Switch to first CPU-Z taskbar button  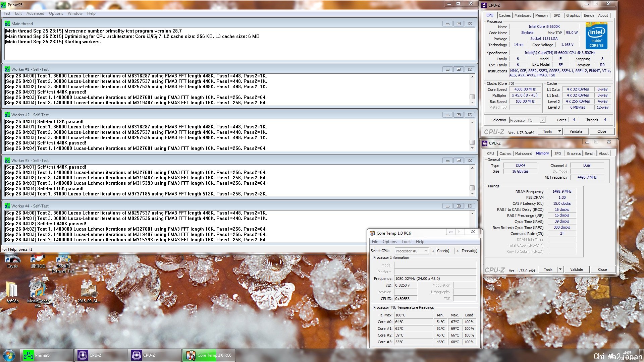pyautogui.click(x=101, y=355)
